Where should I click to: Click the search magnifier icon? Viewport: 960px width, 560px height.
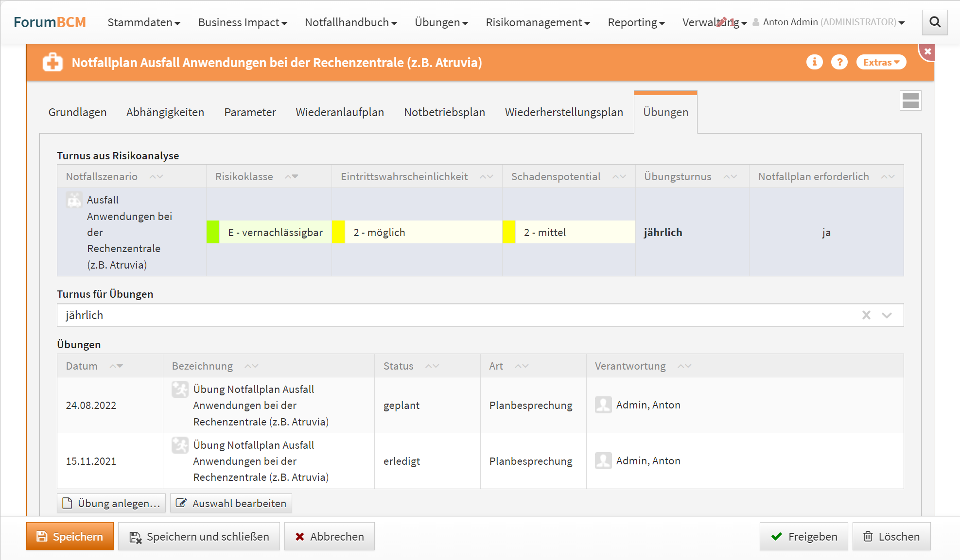tap(934, 22)
